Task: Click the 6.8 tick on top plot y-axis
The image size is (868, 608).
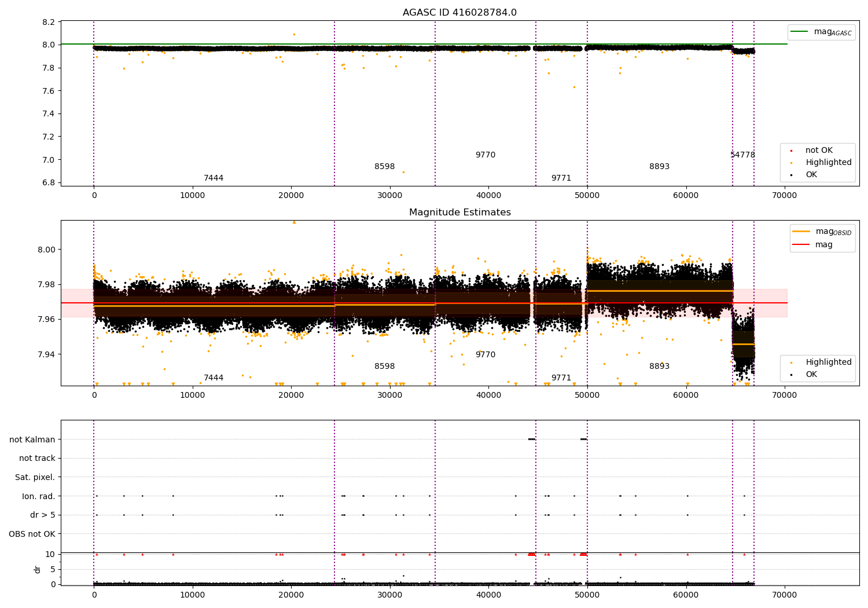Action: [48, 183]
